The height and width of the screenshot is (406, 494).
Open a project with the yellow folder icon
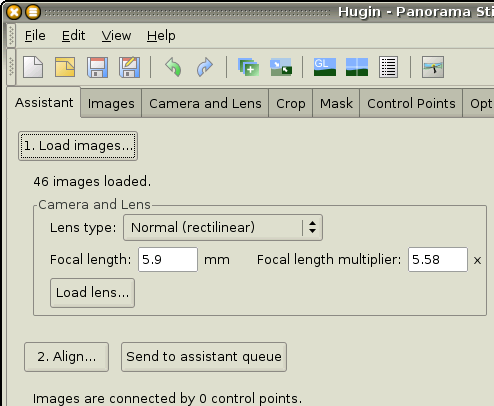[x=65, y=67]
